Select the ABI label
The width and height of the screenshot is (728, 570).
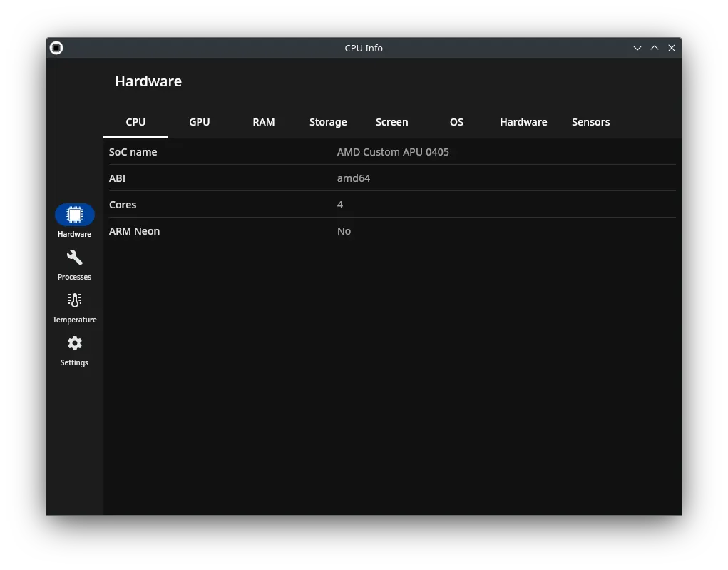coord(118,178)
